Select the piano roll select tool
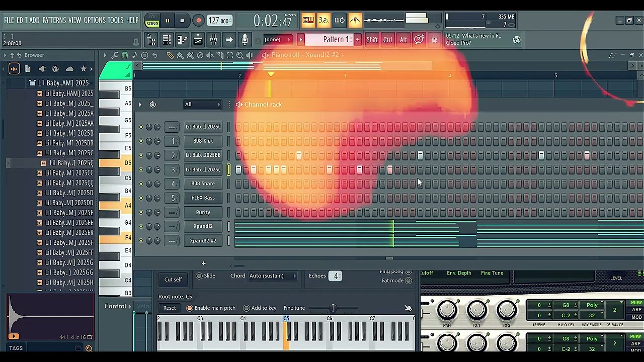Image resolution: width=644 pixels, height=362 pixels. pos(230,55)
